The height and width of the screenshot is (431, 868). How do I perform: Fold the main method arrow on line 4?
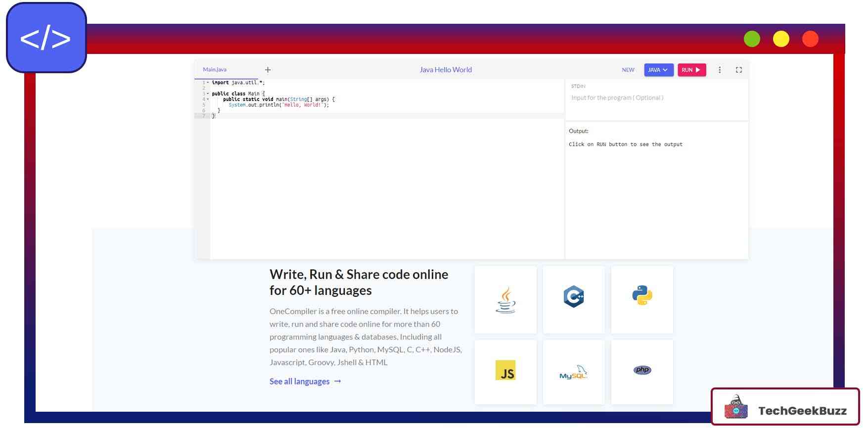pos(208,99)
